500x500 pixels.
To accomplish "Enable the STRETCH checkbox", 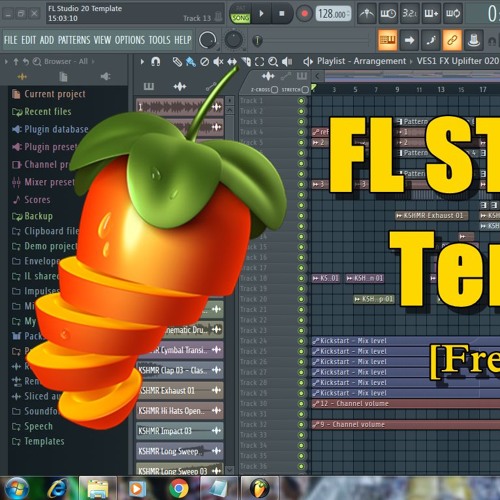I will [x=304, y=89].
